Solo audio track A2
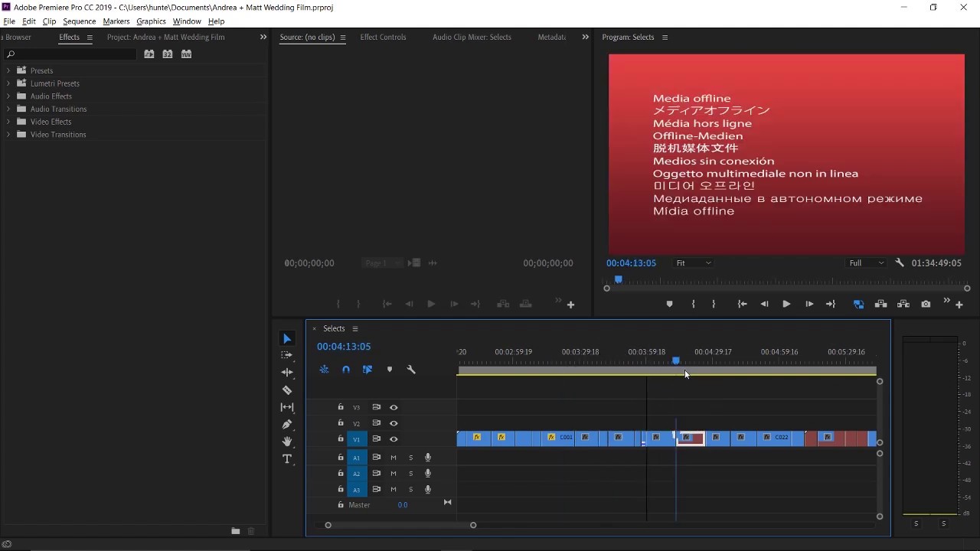The image size is (980, 551). pos(410,474)
